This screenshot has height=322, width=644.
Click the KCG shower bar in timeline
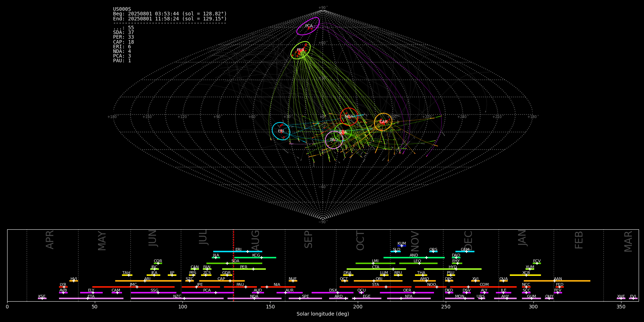pyautogui.click(x=255, y=258)
